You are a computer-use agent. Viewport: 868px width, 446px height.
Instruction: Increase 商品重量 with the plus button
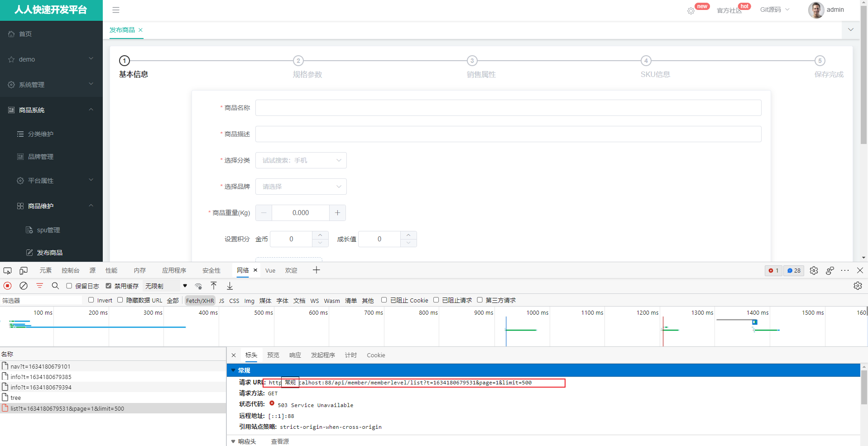[x=337, y=213]
